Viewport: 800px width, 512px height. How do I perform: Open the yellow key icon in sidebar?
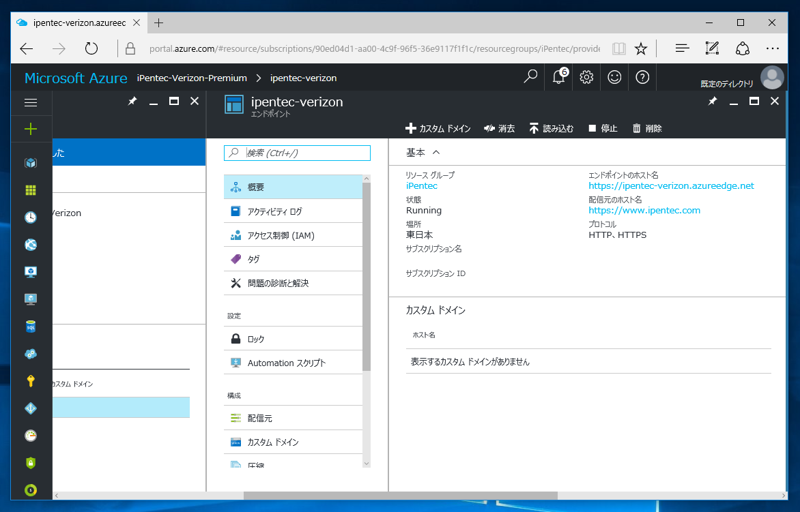31,381
